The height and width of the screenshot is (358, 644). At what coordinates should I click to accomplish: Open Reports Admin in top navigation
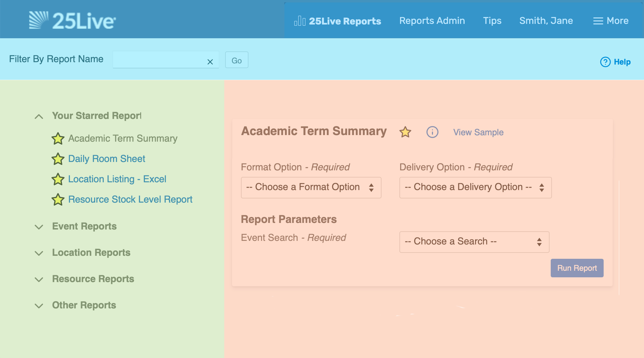coord(432,21)
